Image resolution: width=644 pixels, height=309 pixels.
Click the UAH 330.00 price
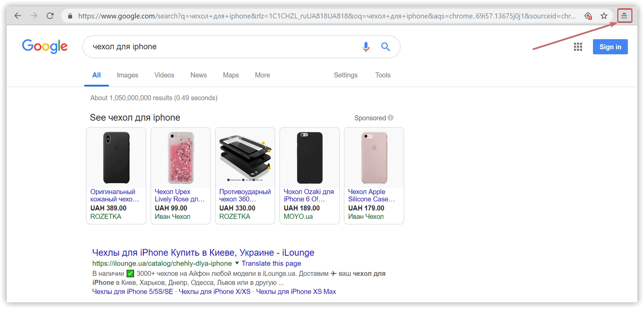pos(238,208)
